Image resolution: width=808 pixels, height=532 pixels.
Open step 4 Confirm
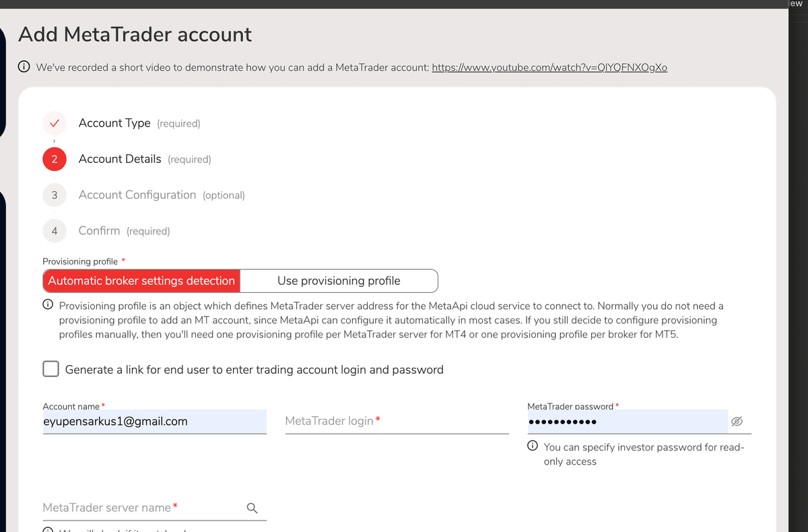(x=99, y=230)
